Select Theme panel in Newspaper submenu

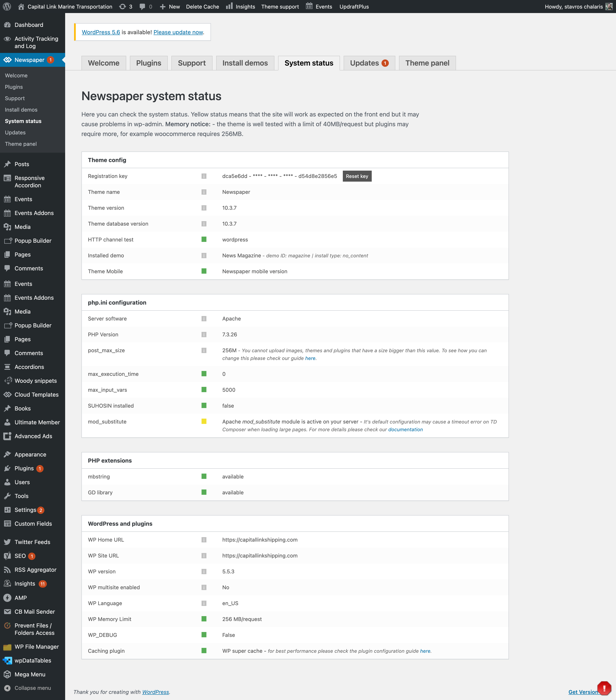[21, 144]
